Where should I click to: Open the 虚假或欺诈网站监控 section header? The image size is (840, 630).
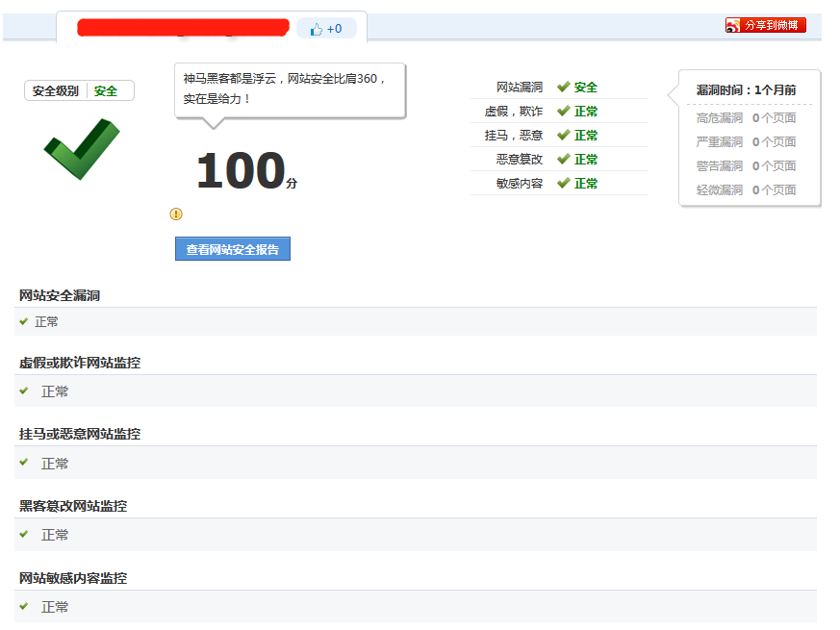(80, 363)
